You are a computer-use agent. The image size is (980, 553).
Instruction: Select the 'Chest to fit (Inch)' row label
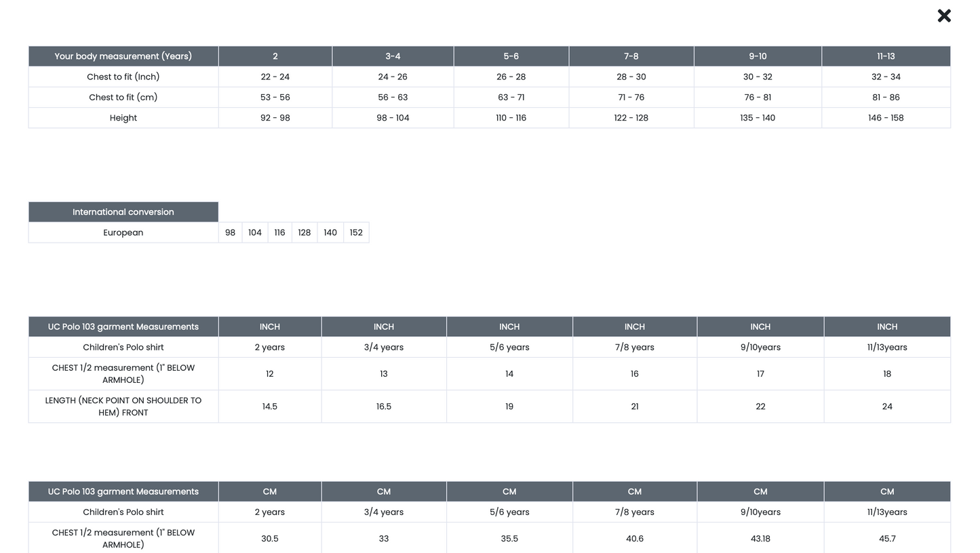pyautogui.click(x=123, y=77)
